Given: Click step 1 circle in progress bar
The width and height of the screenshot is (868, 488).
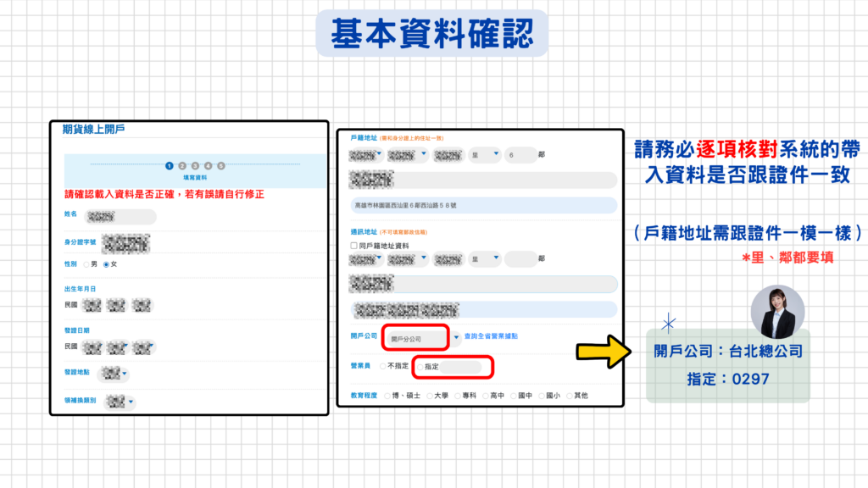Looking at the screenshot, I should click(x=170, y=166).
